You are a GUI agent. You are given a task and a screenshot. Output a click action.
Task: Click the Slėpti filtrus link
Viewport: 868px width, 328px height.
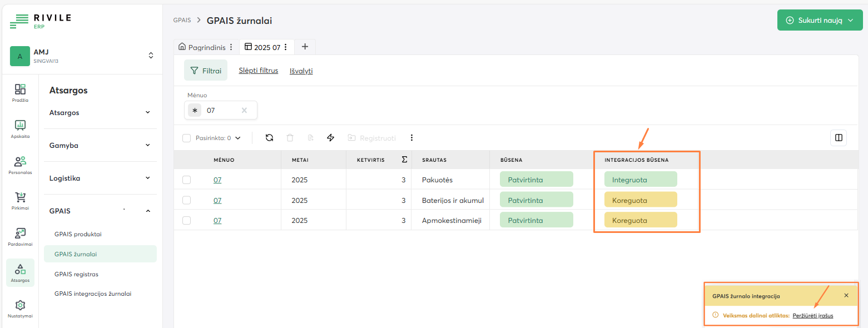[258, 71]
